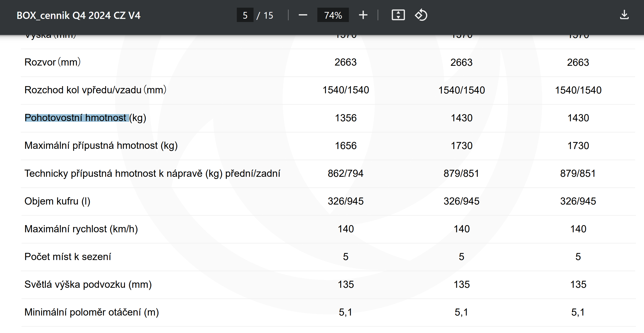Download the PDF with the download icon
The width and height of the screenshot is (644, 333).
pyautogui.click(x=624, y=15)
